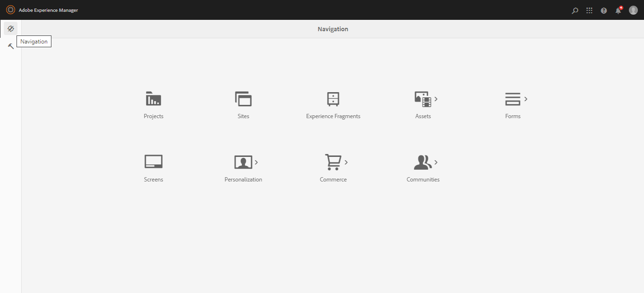The height and width of the screenshot is (293, 644).
Task: Click the Adobe Experience Manager logo
Action: (10, 10)
